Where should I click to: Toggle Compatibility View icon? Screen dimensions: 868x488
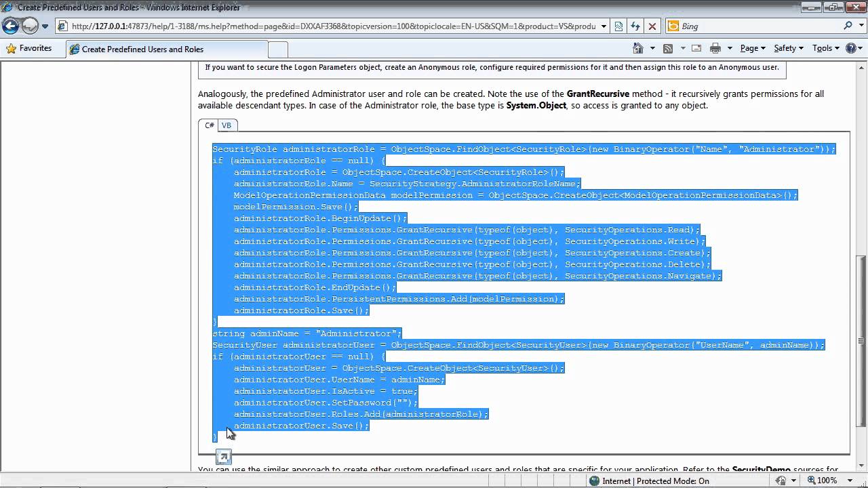[x=618, y=26]
